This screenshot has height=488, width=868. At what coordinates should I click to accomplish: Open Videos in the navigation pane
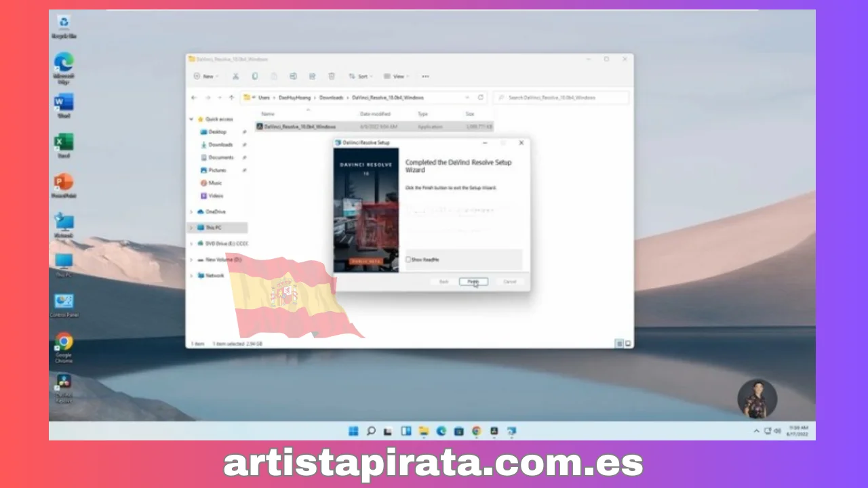pos(216,196)
